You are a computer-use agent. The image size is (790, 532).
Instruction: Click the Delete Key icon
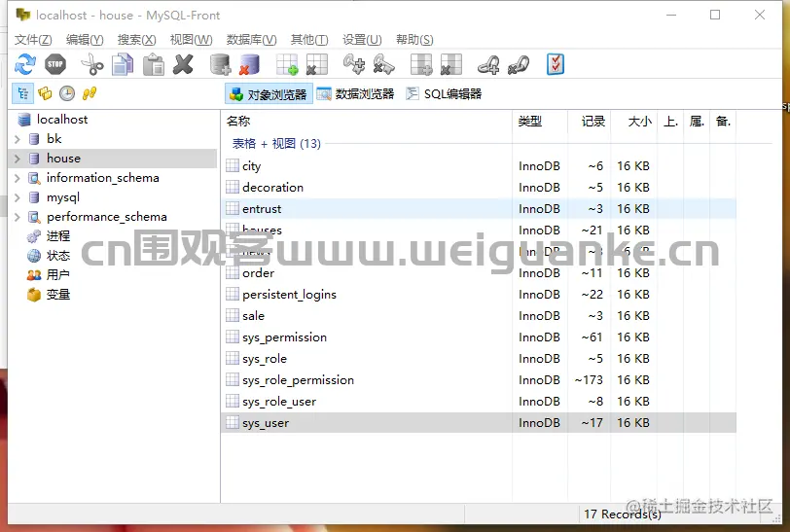[x=384, y=64]
